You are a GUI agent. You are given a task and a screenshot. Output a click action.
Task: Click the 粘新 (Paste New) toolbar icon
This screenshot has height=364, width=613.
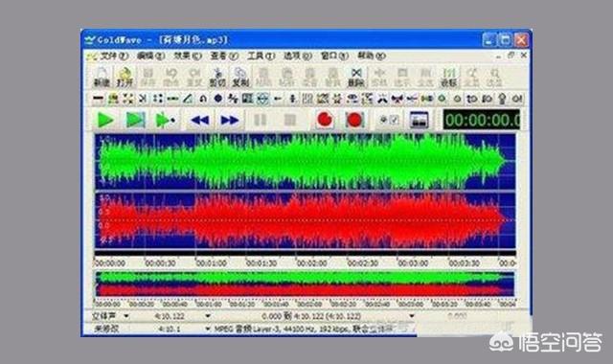(x=286, y=77)
